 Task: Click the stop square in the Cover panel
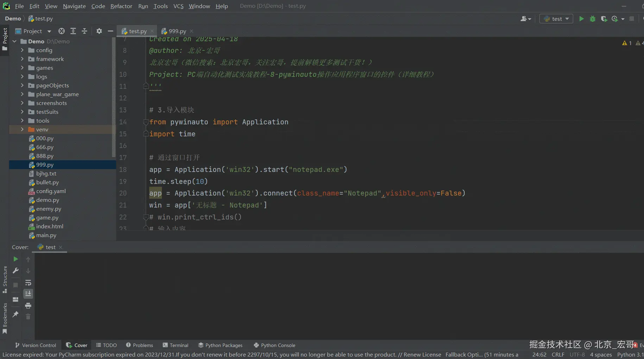[x=15, y=285]
